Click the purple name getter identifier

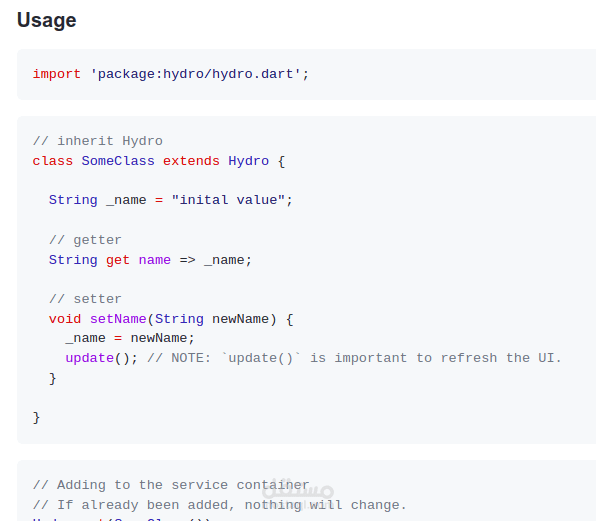coord(154,260)
